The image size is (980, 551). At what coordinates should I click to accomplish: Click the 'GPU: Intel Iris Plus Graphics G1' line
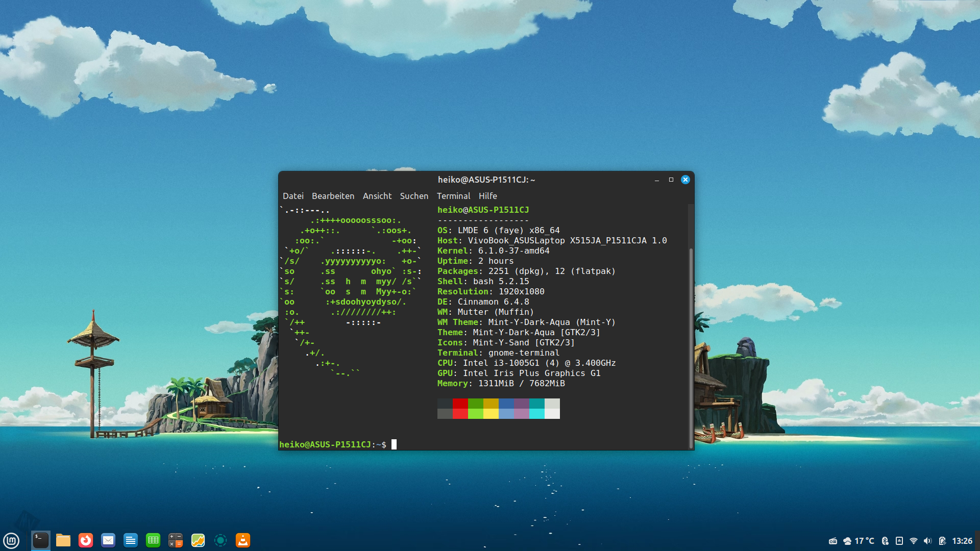pos(519,373)
